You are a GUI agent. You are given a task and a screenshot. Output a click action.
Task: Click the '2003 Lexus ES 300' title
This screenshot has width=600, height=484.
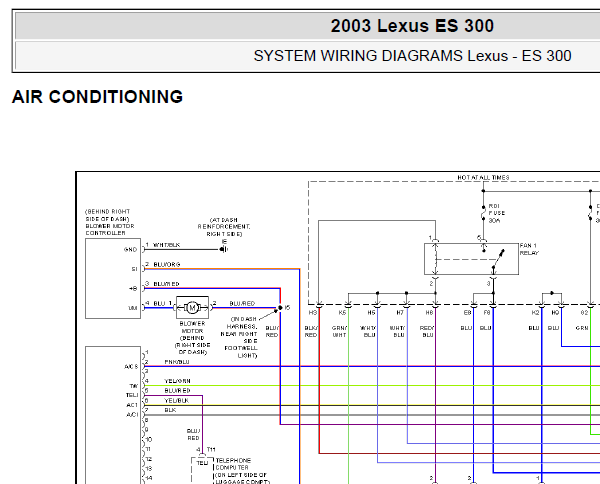[412, 26]
